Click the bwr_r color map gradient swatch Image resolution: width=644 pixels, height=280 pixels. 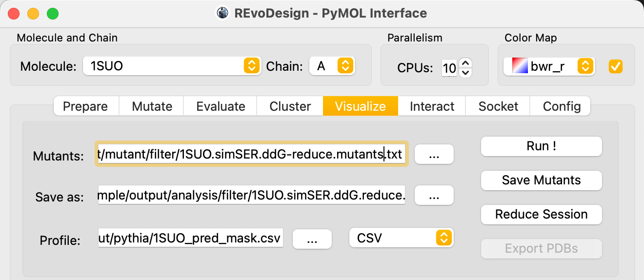pos(520,66)
